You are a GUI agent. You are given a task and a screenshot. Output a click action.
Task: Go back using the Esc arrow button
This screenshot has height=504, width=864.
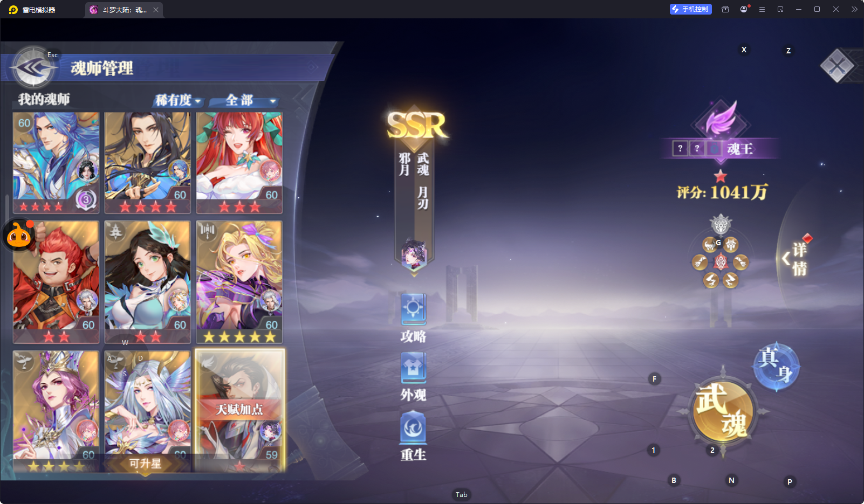[33, 68]
